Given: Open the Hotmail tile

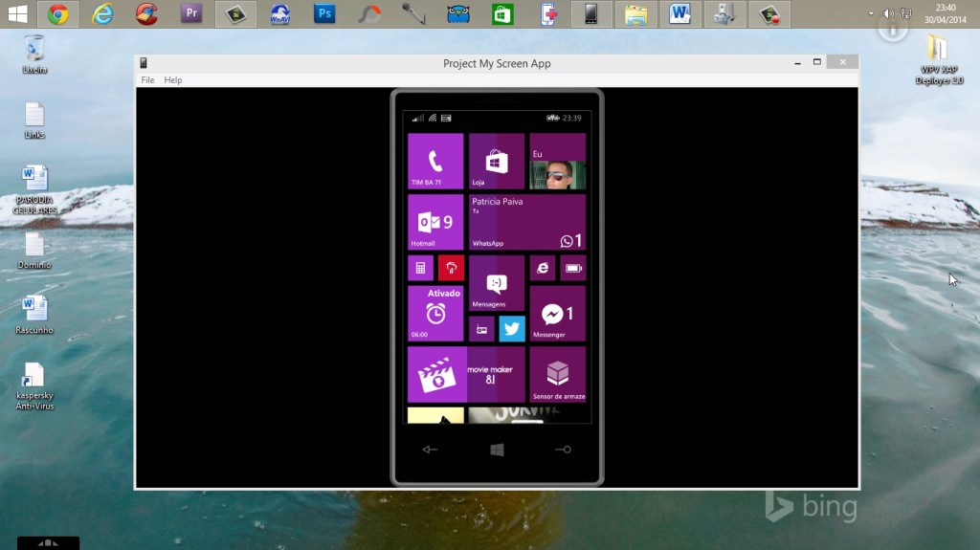Looking at the screenshot, I should pos(435,222).
